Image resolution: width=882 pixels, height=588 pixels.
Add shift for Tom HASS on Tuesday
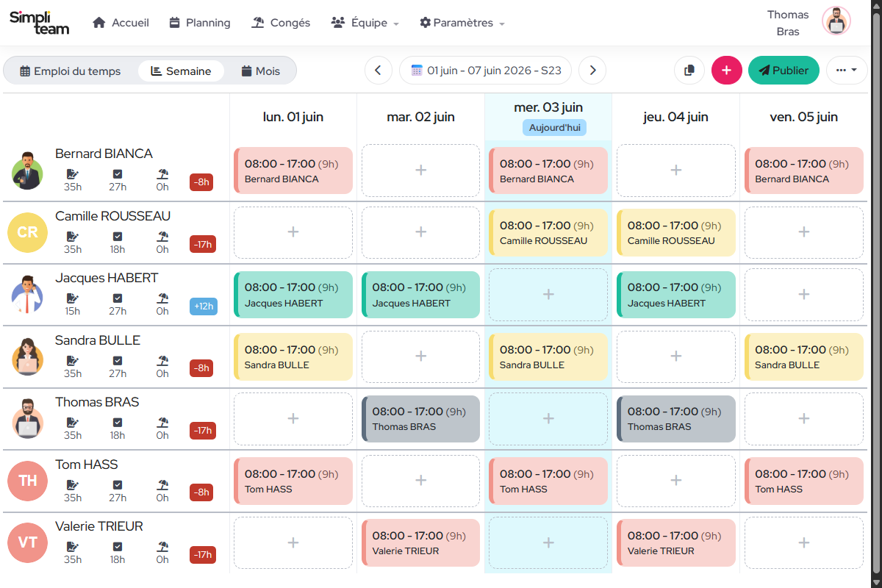tap(420, 481)
